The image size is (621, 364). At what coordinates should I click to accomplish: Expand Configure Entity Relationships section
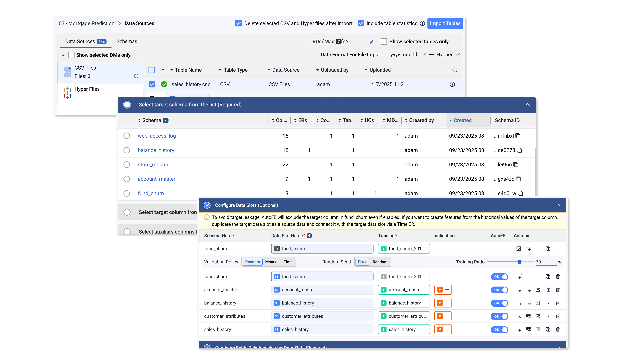pyautogui.click(x=558, y=347)
